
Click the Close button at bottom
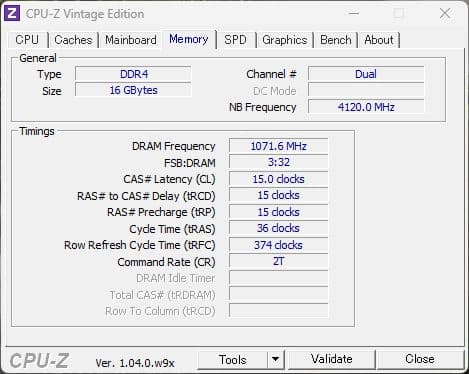(x=420, y=359)
